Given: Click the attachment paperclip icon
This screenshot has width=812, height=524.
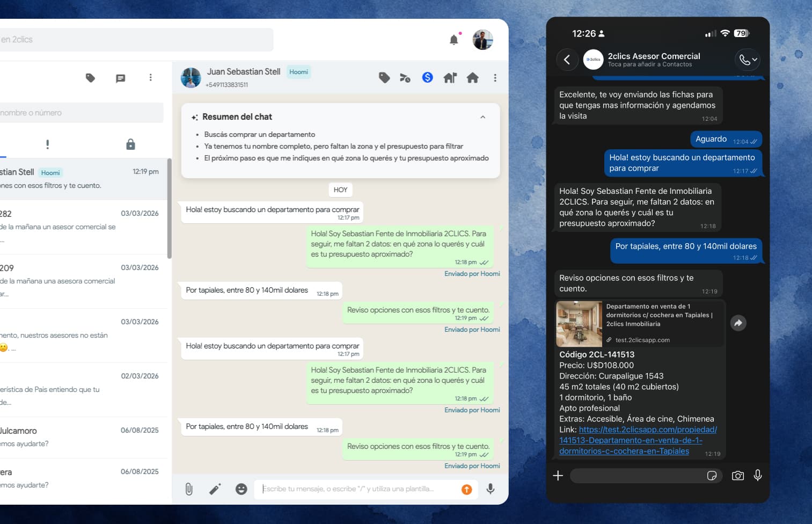Looking at the screenshot, I should point(189,489).
